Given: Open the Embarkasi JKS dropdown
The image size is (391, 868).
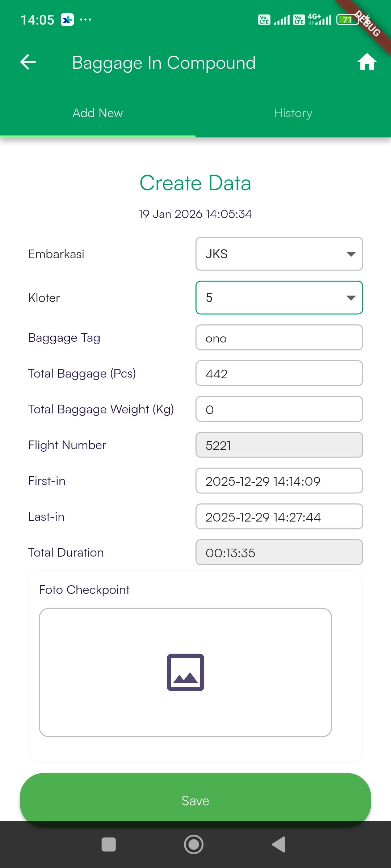Looking at the screenshot, I should 279,254.
